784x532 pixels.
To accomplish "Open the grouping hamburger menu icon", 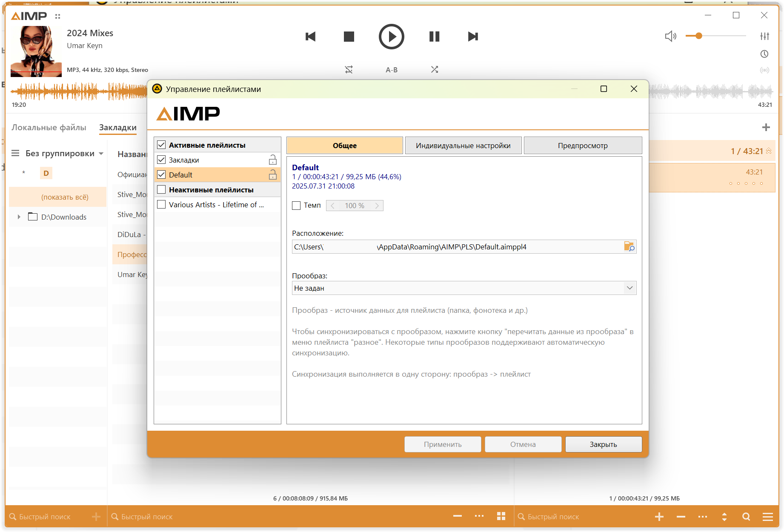I will (x=15, y=153).
